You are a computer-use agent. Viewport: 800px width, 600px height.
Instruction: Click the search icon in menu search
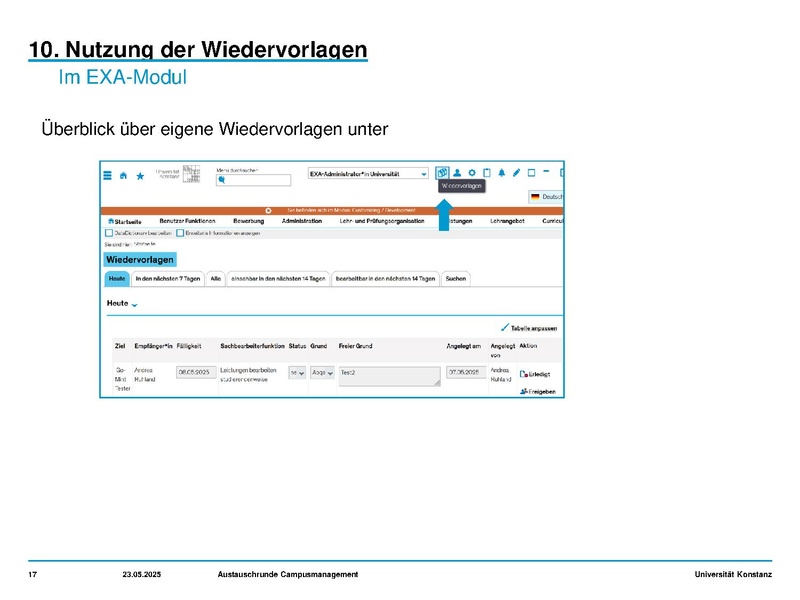221,180
